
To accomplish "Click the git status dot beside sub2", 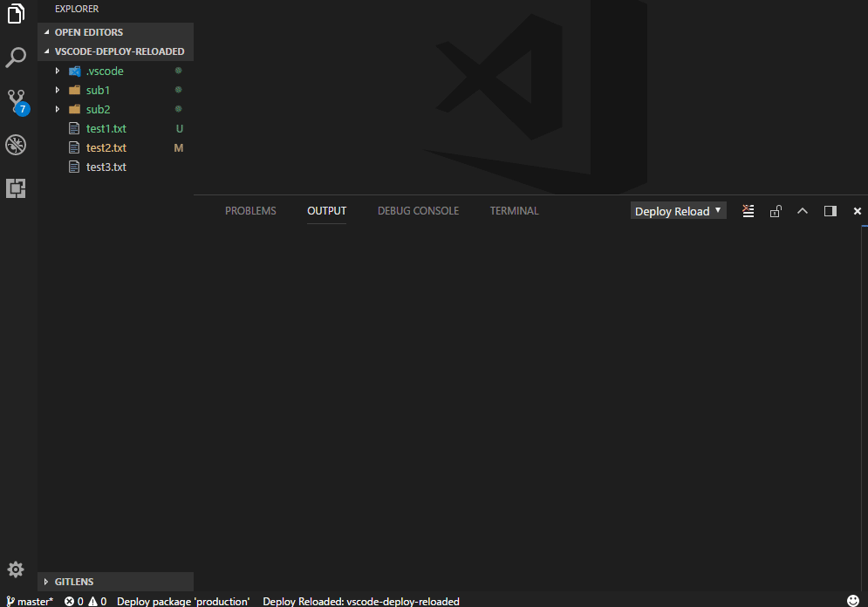I will [x=178, y=109].
